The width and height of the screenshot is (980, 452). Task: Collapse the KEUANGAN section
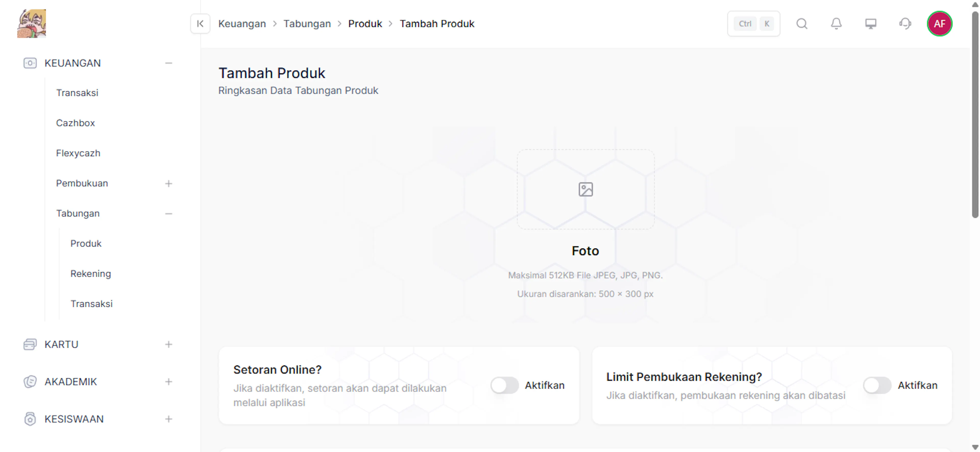coord(168,63)
